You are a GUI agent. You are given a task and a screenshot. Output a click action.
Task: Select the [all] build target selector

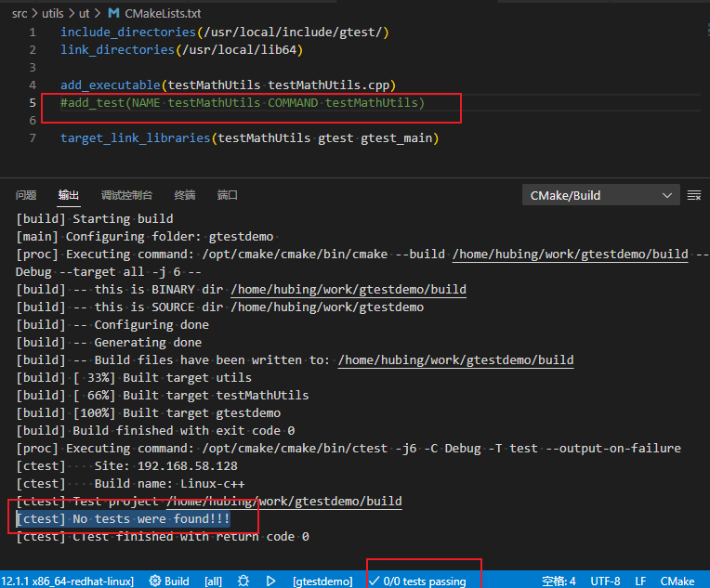(x=213, y=581)
